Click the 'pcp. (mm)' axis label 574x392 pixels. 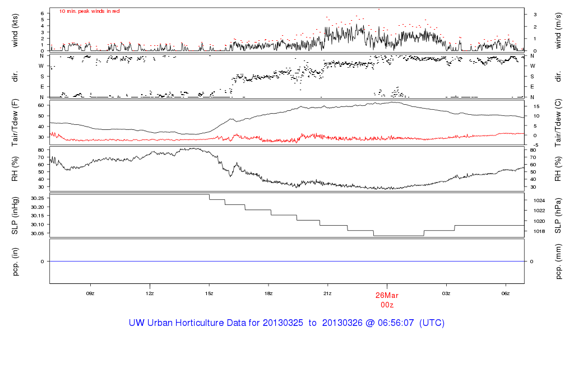(559, 262)
